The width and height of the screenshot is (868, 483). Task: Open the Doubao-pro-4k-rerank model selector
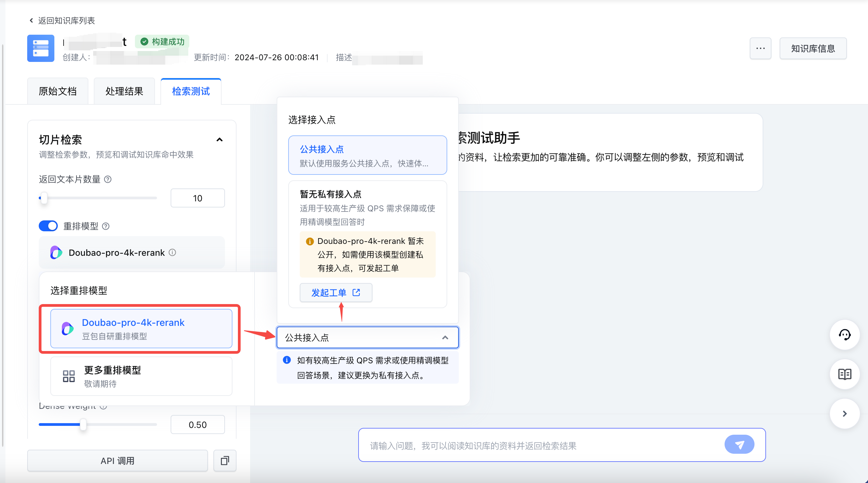(132, 252)
